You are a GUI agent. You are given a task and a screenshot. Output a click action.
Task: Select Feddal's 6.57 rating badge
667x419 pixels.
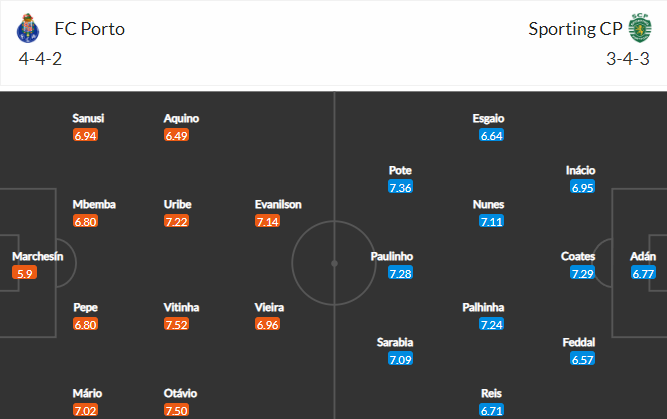(582, 359)
